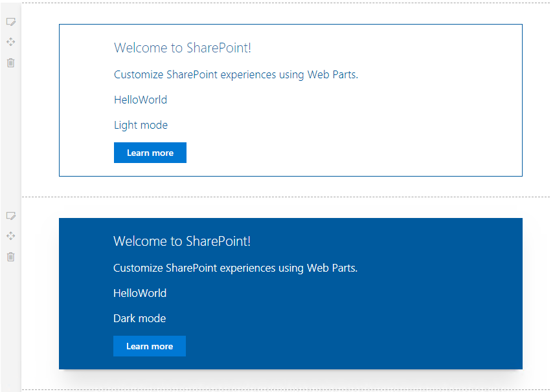
Task: Select the HelloWorld link in the dark card
Action: click(x=139, y=293)
